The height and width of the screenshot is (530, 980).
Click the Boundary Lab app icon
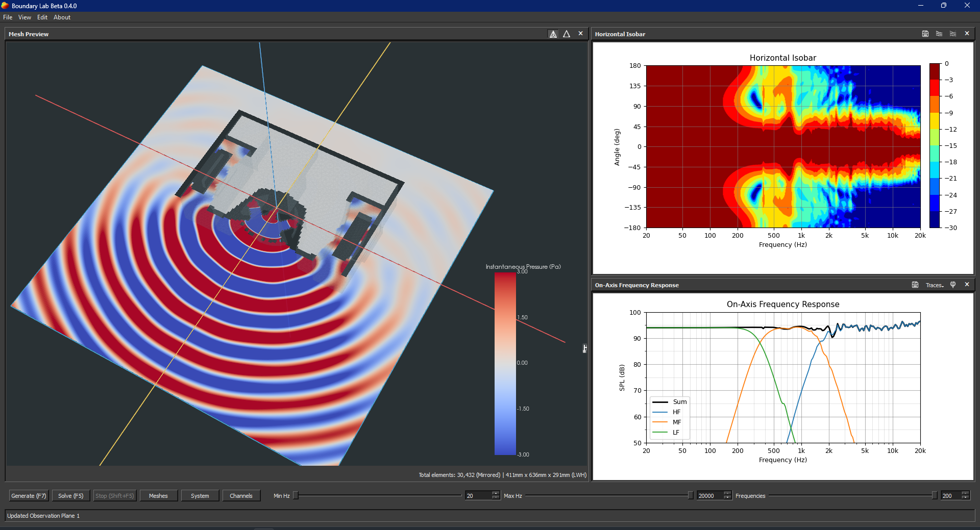point(5,6)
